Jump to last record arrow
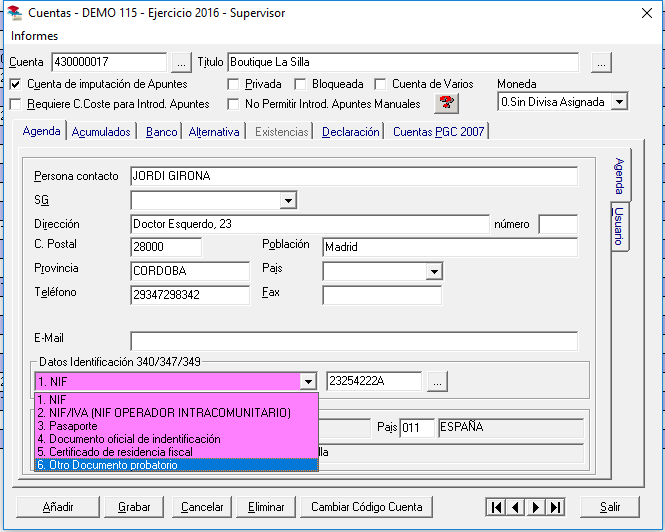 tap(555, 507)
